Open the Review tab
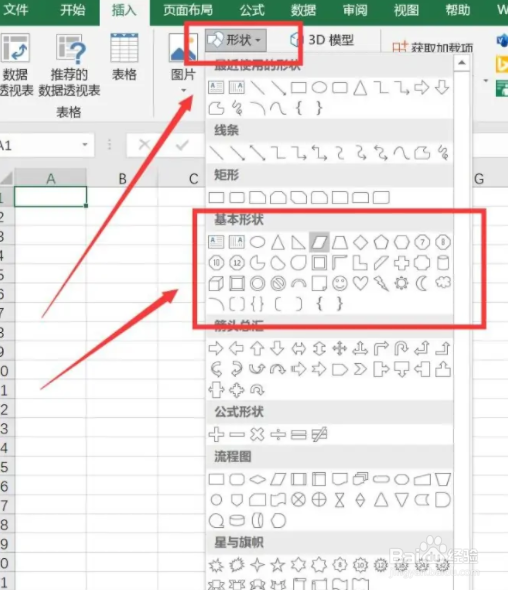The image size is (508, 590). pos(355,9)
